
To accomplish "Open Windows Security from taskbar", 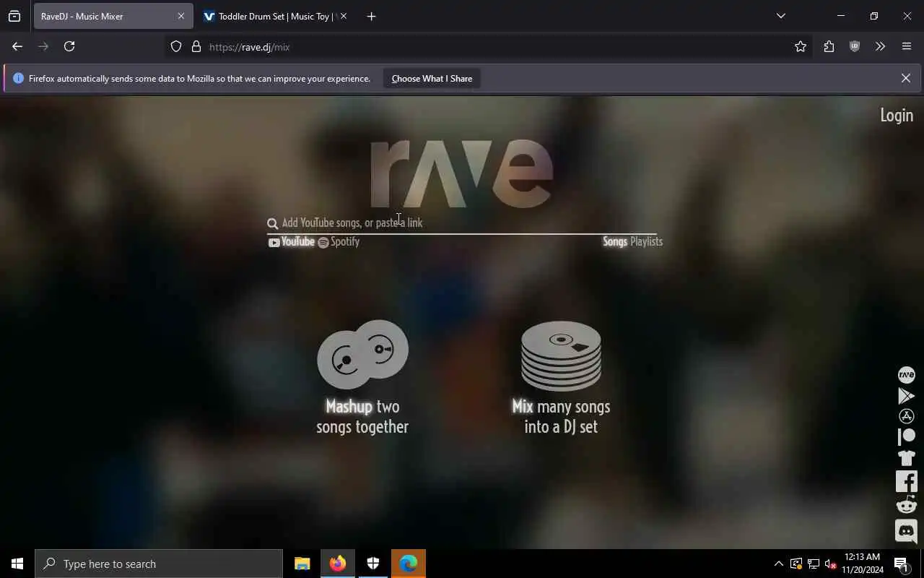I will coord(373,564).
